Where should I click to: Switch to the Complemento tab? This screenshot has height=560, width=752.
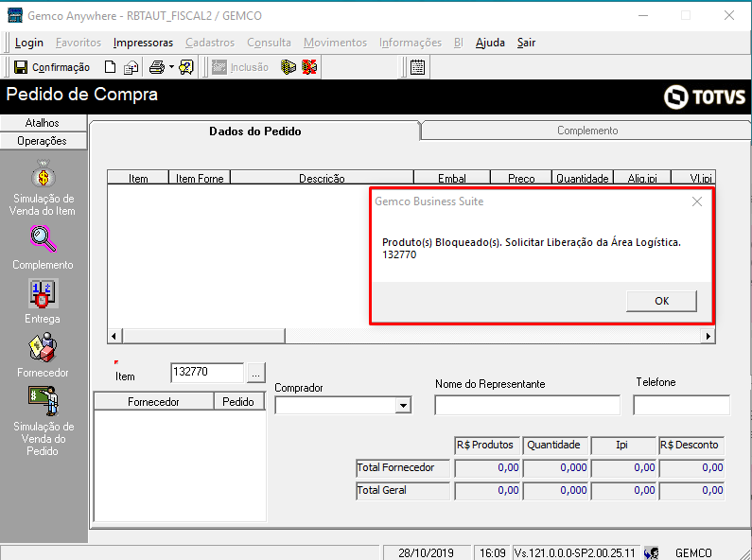587,131
